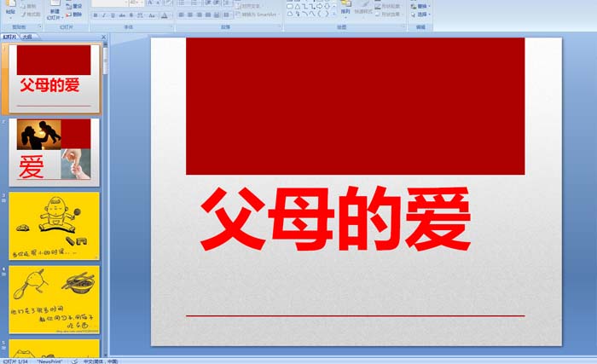Click the Delete slide button

click(x=74, y=14)
